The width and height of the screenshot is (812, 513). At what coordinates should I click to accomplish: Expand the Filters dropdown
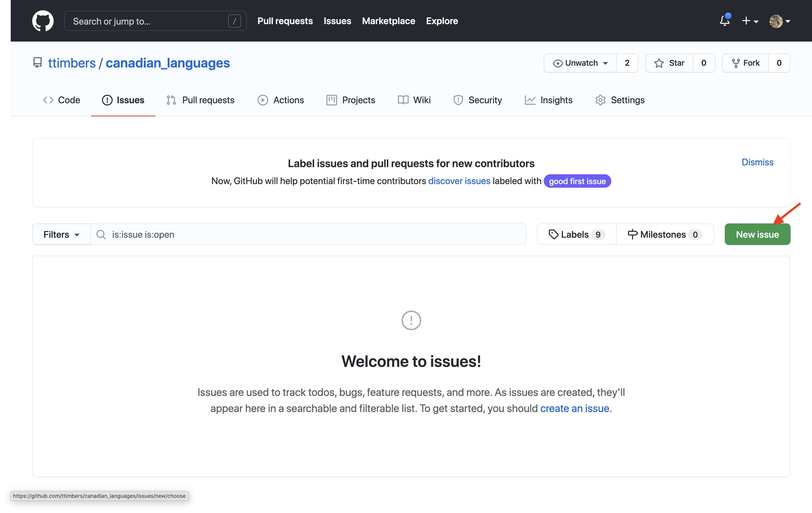[x=61, y=234]
